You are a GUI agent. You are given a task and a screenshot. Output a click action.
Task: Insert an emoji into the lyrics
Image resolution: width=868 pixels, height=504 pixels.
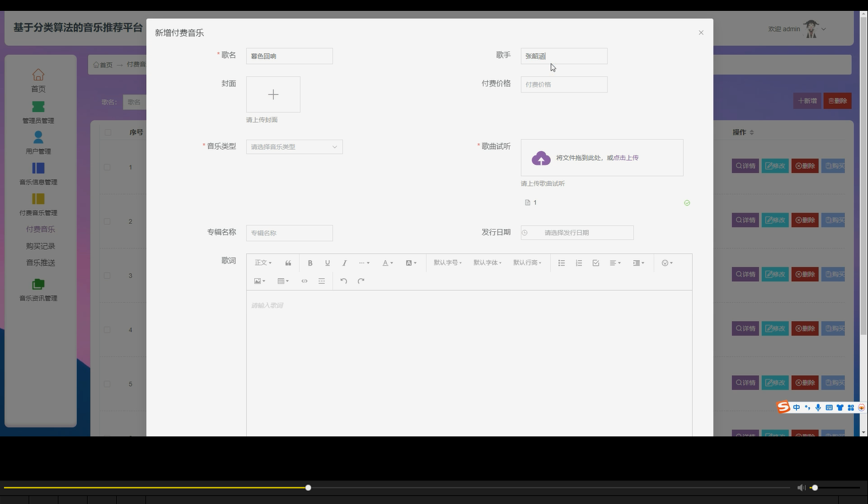point(665,263)
